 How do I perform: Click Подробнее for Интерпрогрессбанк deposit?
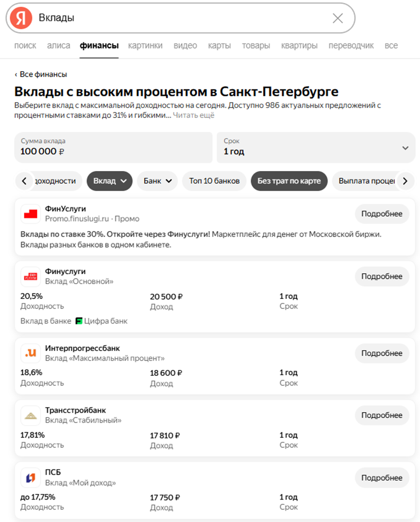click(x=381, y=353)
